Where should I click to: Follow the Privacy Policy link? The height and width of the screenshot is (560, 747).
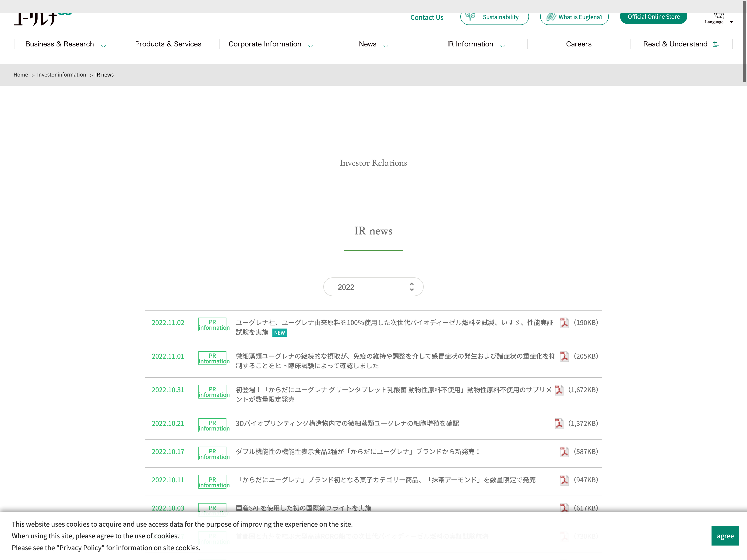click(x=80, y=547)
